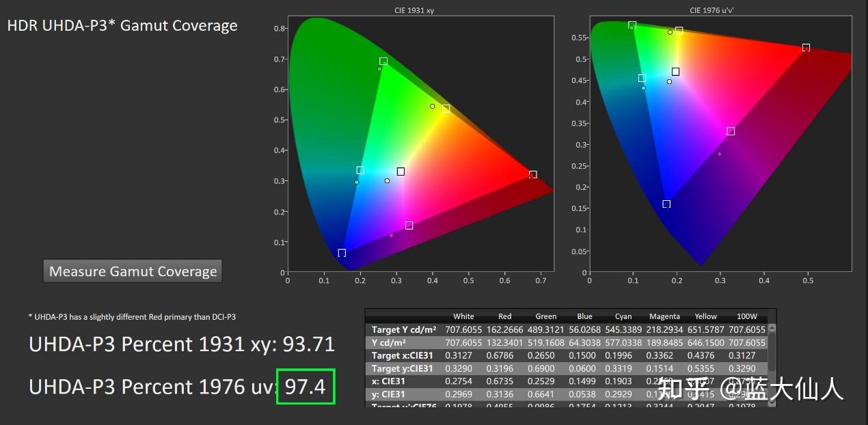Click the 100W column header
868x425 pixels.
point(746,316)
